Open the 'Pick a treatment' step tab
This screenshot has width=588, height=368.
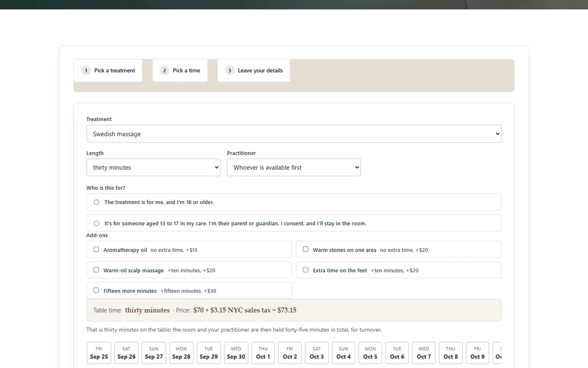(x=108, y=71)
